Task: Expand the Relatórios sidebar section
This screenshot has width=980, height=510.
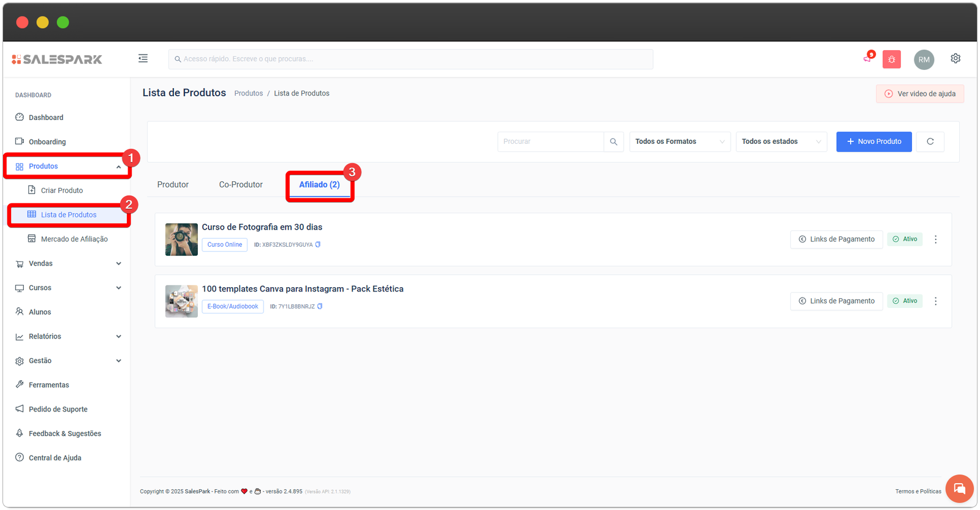Action: click(68, 337)
